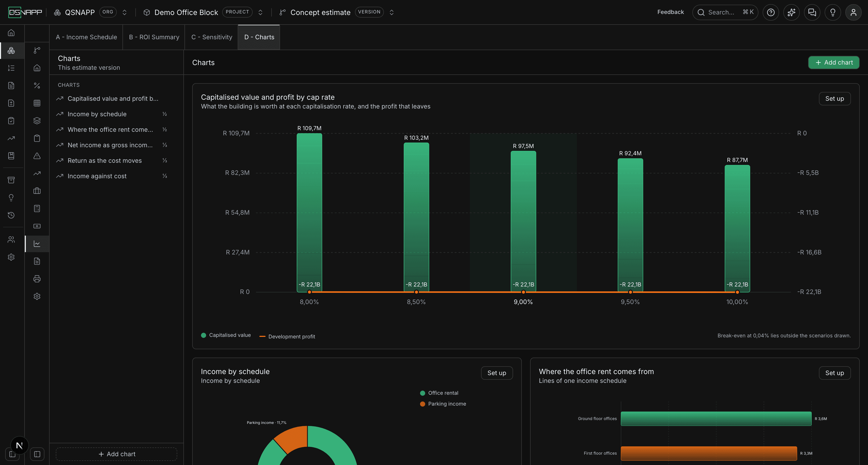Select Income by schedule in the charts list
The width and height of the screenshot is (868, 465).
coord(113,114)
